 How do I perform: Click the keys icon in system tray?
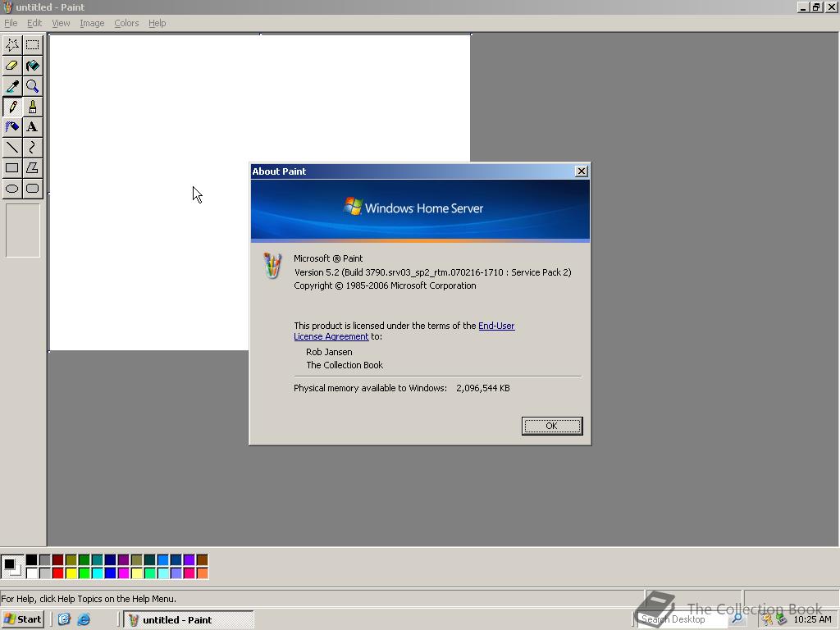pyautogui.click(x=768, y=619)
